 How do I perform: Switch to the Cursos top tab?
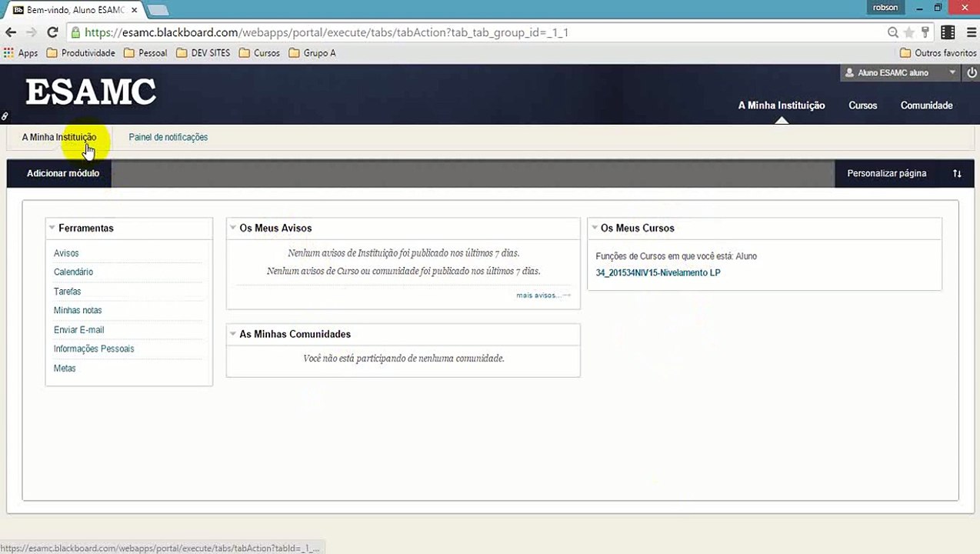862,105
